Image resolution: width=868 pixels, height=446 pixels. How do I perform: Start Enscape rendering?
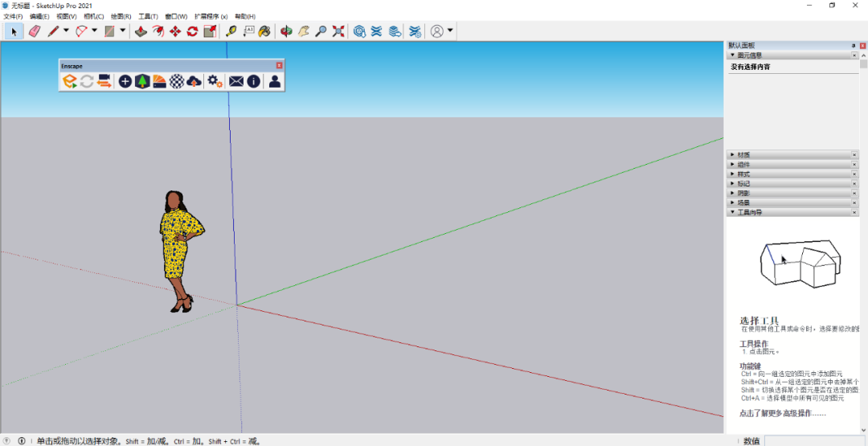click(70, 81)
